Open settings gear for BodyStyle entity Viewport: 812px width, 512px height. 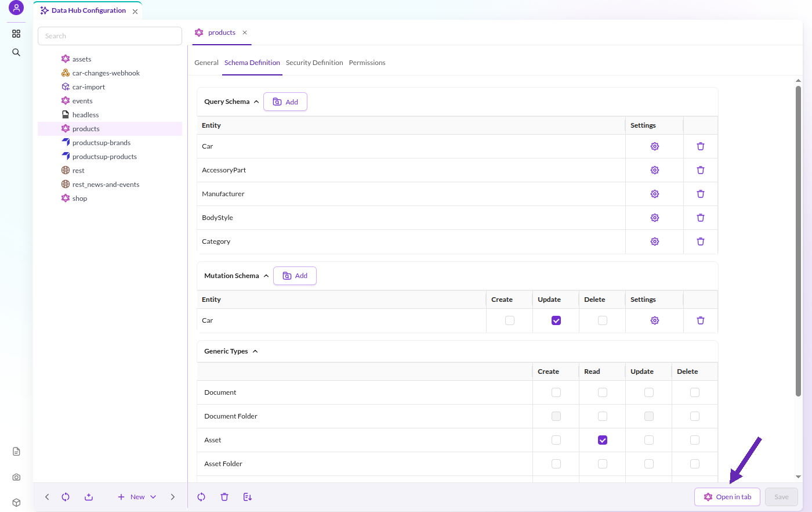655,218
